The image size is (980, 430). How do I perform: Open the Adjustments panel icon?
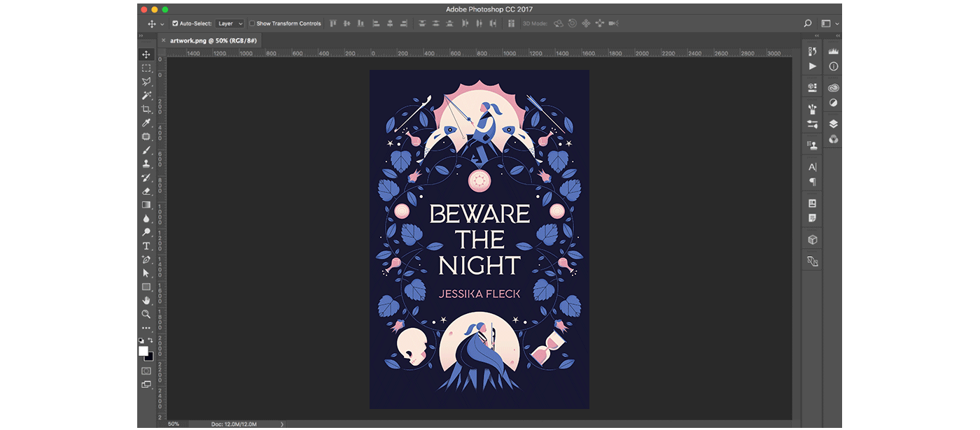tap(833, 103)
